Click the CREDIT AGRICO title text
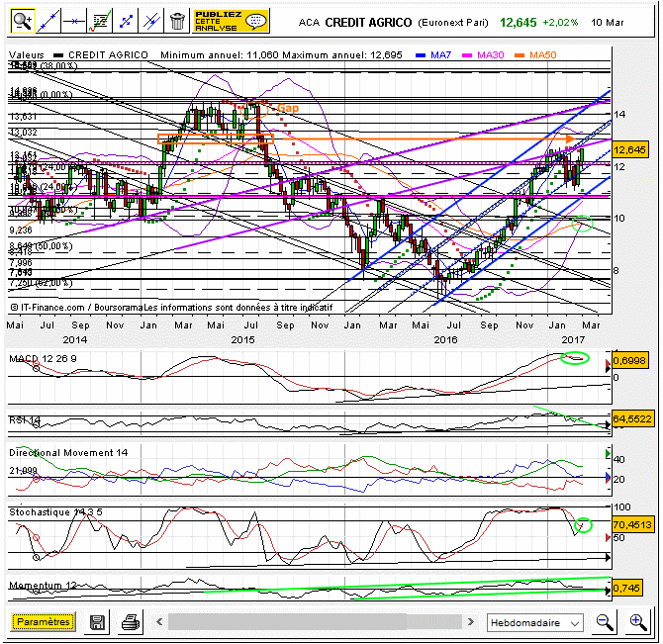 coord(368,23)
